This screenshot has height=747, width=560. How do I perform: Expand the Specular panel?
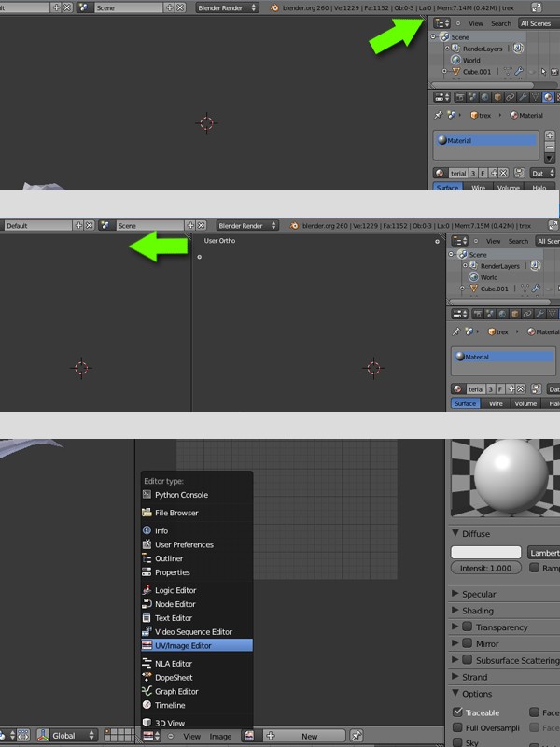click(x=455, y=594)
